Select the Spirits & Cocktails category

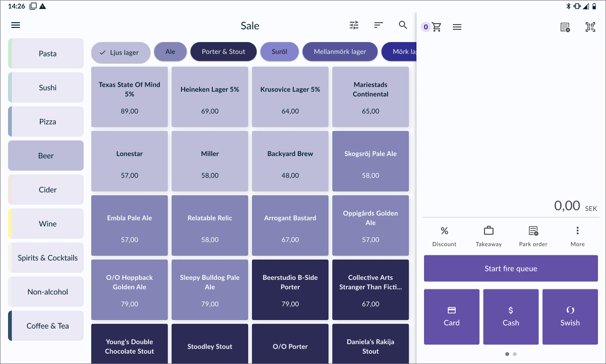46,258
